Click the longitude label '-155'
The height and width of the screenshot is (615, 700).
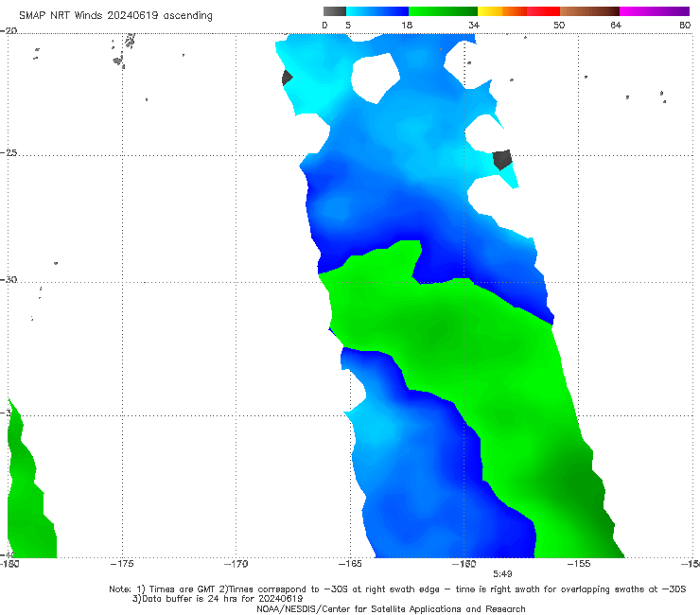(579, 564)
